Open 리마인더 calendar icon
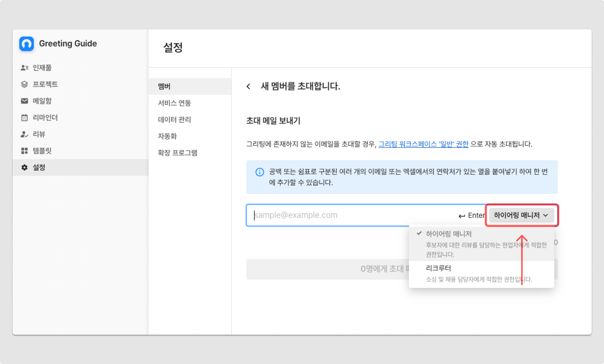604x364 pixels. tap(24, 118)
